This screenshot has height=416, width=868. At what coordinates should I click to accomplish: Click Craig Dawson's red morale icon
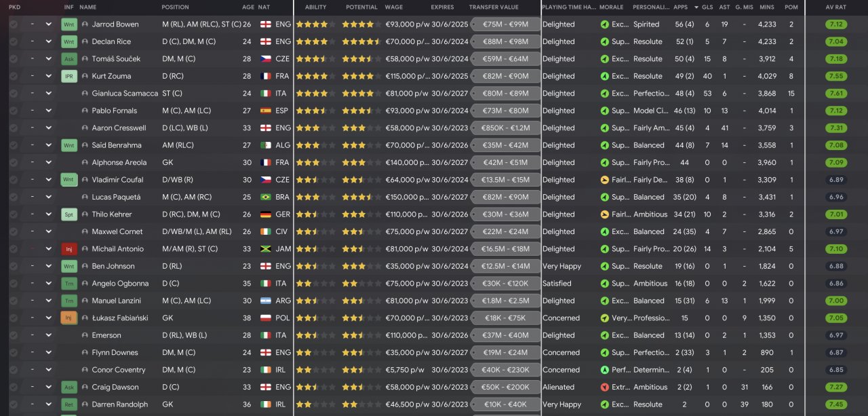604,387
